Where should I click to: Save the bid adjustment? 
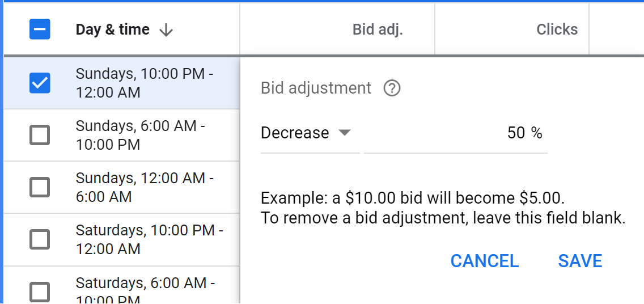coord(580,261)
